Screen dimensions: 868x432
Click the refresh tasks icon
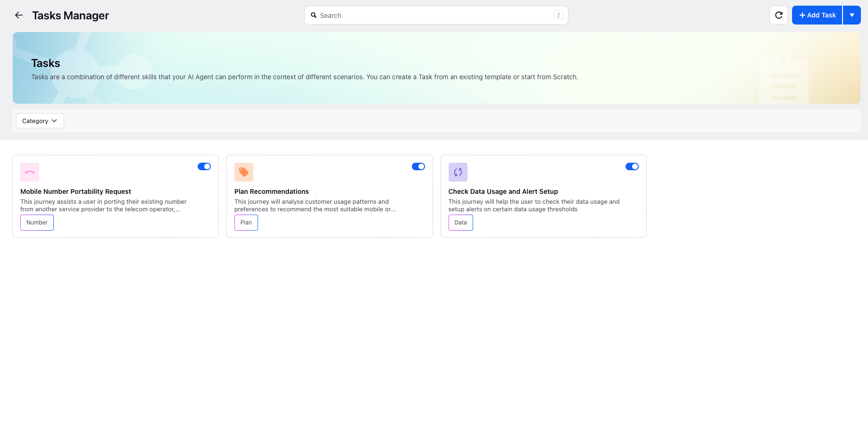[x=779, y=15]
